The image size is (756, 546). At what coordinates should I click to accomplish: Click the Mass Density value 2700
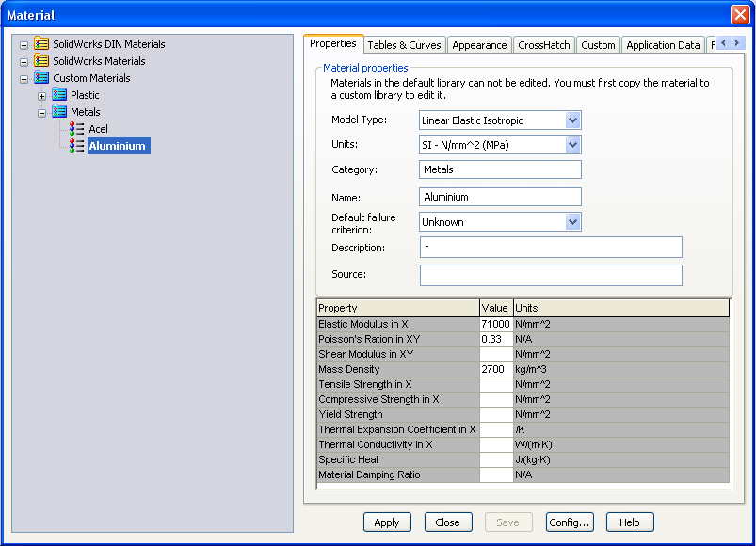[x=496, y=369]
